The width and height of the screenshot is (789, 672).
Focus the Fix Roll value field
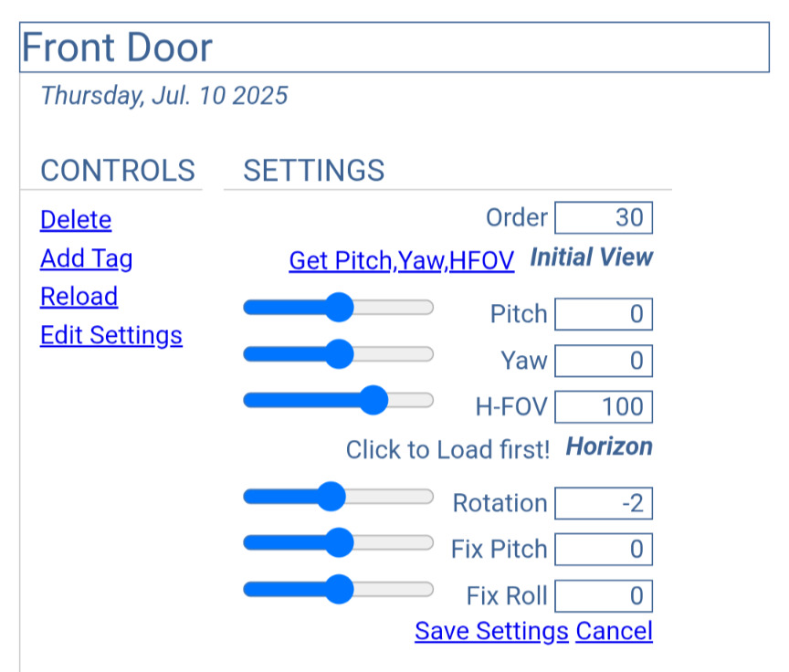click(x=604, y=596)
